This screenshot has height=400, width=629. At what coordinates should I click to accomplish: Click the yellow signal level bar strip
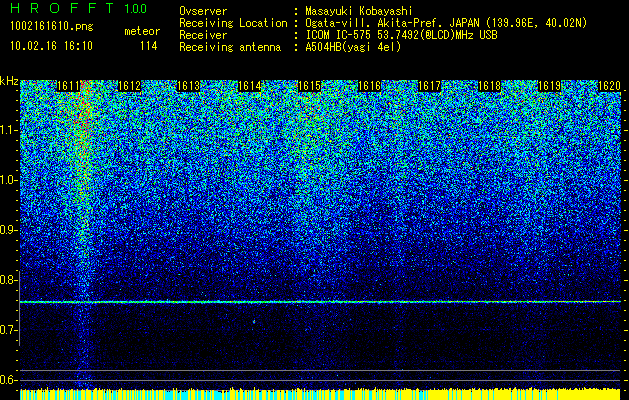320,394
